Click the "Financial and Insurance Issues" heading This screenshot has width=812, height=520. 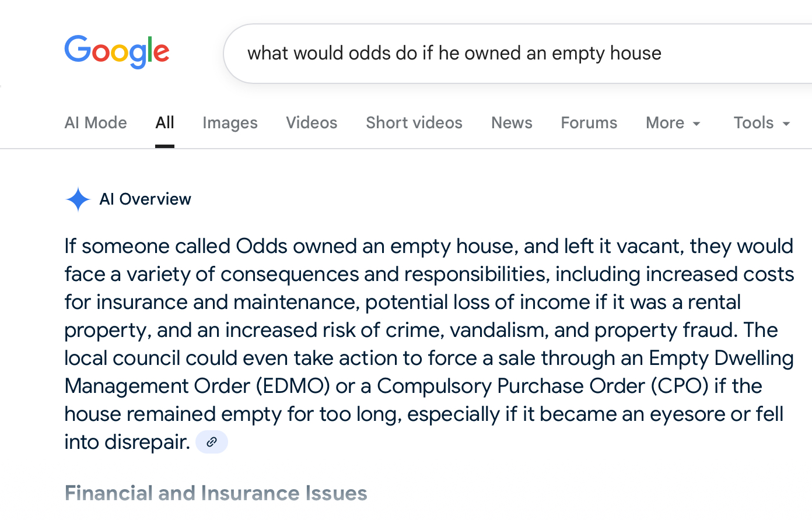click(216, 493)
